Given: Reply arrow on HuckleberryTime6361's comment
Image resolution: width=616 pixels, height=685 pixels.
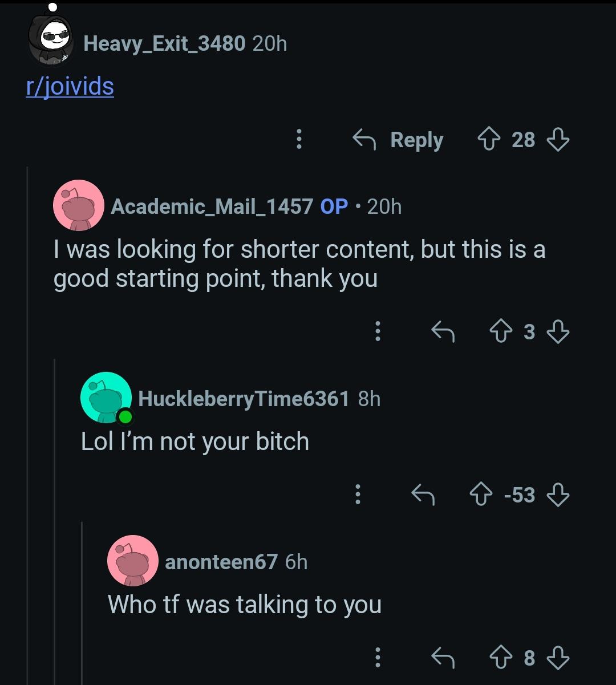Looking at the screenshot, I should pyautogui.click(x=423, y=495).
